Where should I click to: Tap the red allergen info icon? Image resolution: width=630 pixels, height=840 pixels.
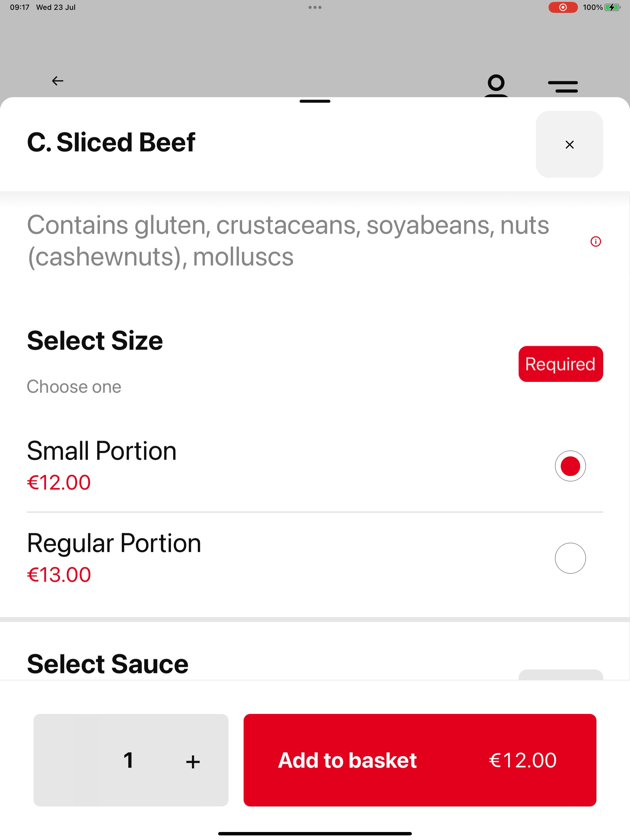click(x=596, y=242)
